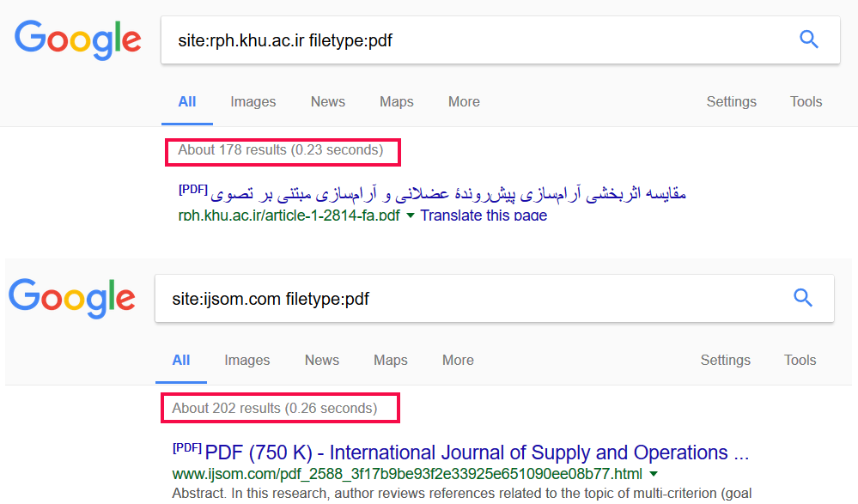The image size is (858, 504).
Task: Expand the More menu in the ijsom.com search
Action: coord(458,360)
